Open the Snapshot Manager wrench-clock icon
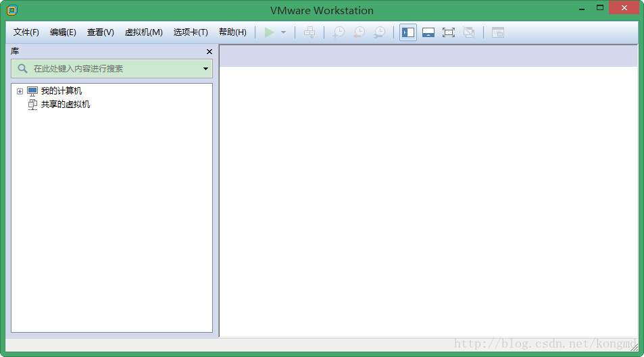 click(380, 32)
